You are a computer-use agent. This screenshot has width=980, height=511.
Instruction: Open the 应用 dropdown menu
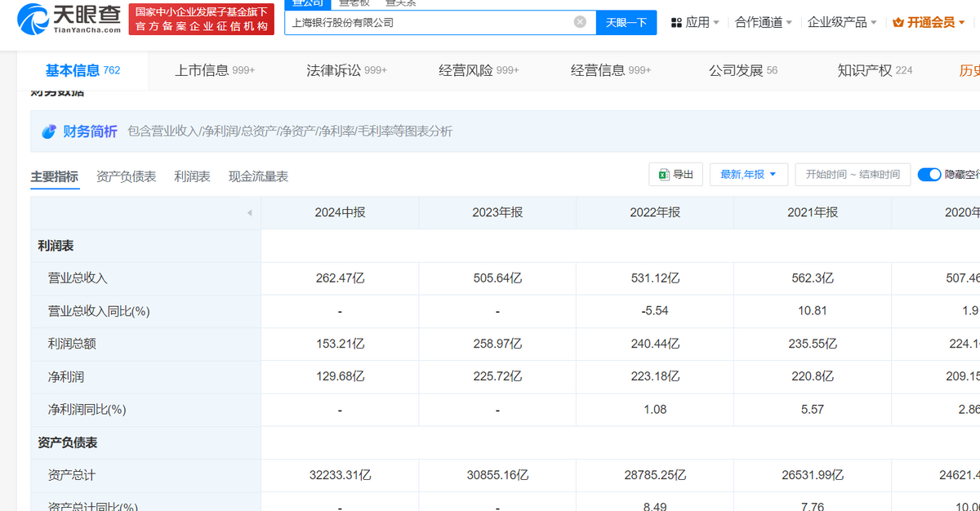pos(695,23)
